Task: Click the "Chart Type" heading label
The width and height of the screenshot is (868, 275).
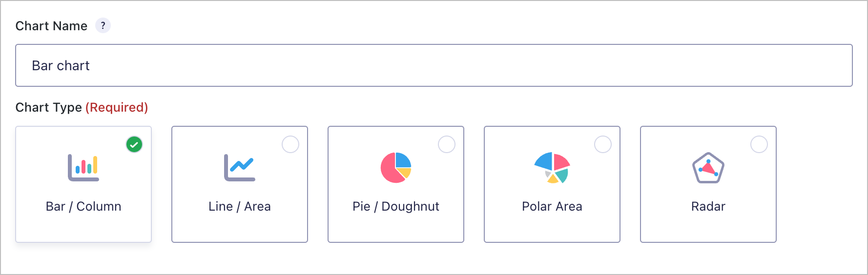Action: [x=48, y=107]
